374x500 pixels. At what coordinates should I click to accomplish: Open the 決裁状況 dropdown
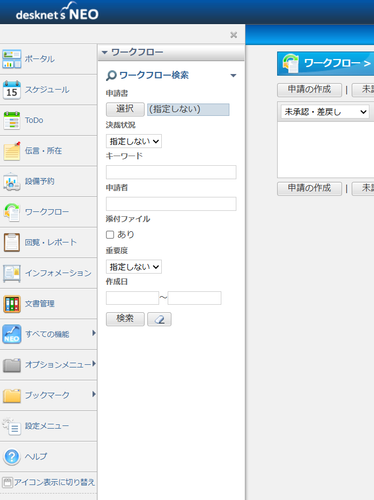coord(134,141)
